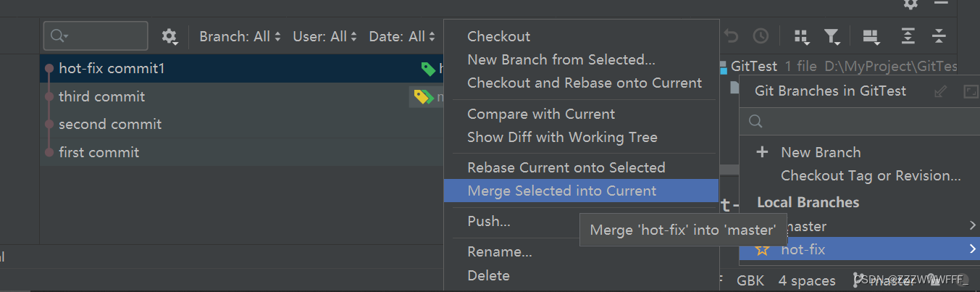The height and width of the screenshot is (292, 980).
Task: Open the filter funnel options
Action: point(832,36)
